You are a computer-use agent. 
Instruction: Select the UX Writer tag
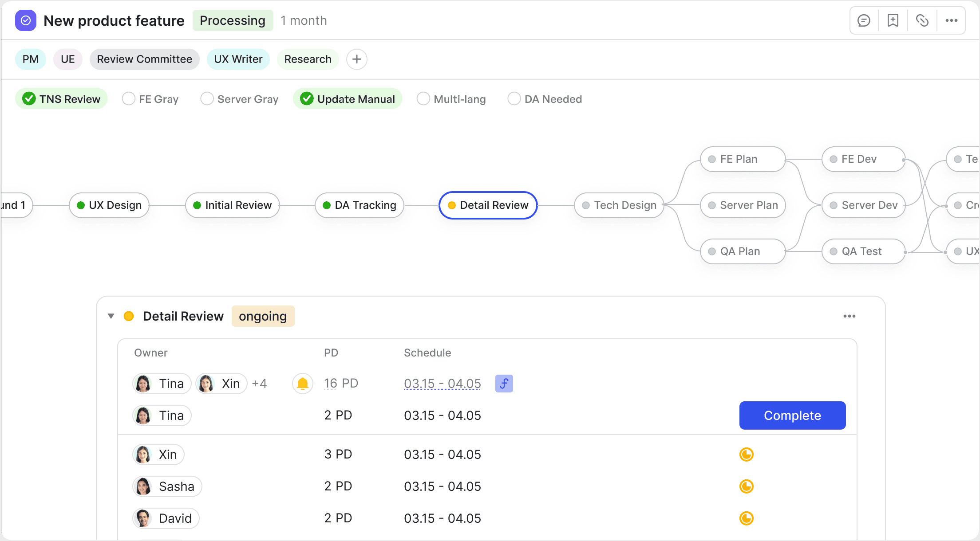[238, 59]
